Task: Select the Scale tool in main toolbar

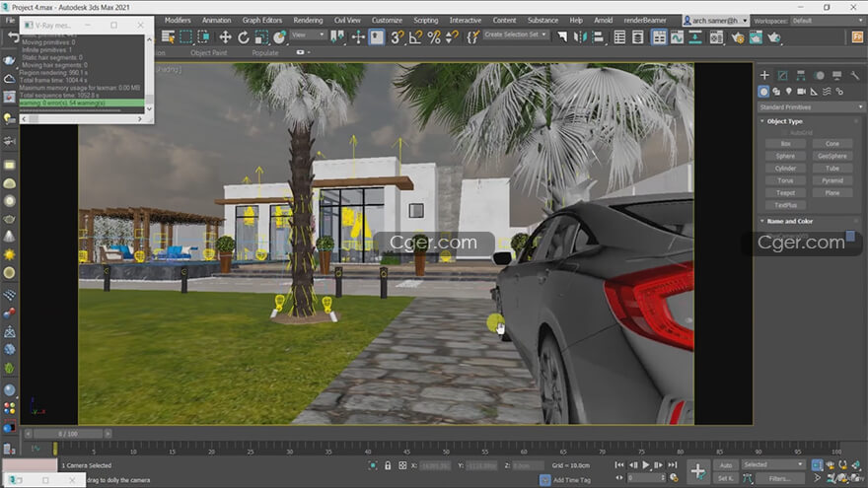Action: click(261, 37)
